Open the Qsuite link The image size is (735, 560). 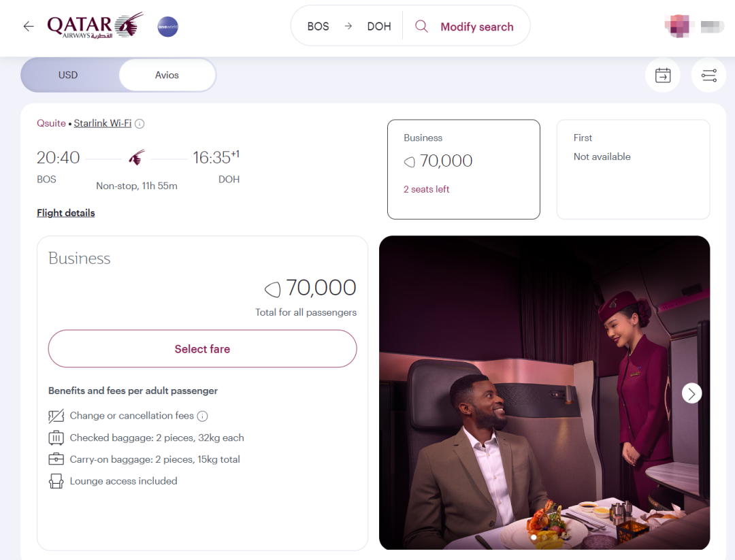coord(51,123)
